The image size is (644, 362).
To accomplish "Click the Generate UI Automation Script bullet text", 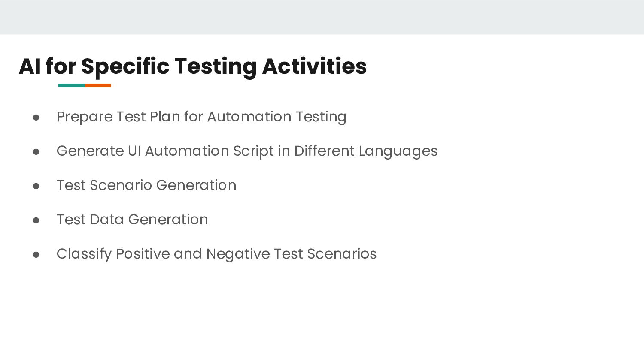I will [247, 151].
